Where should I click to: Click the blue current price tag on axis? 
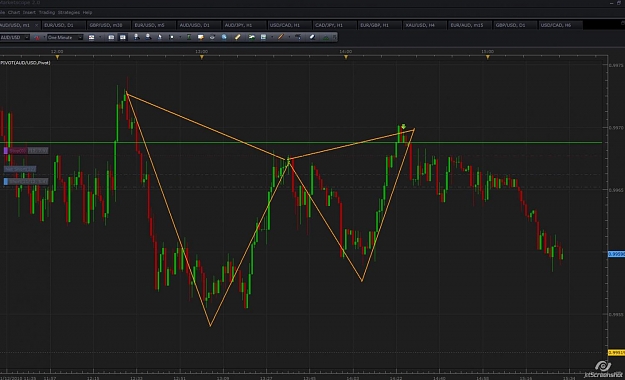coord(616,254)
